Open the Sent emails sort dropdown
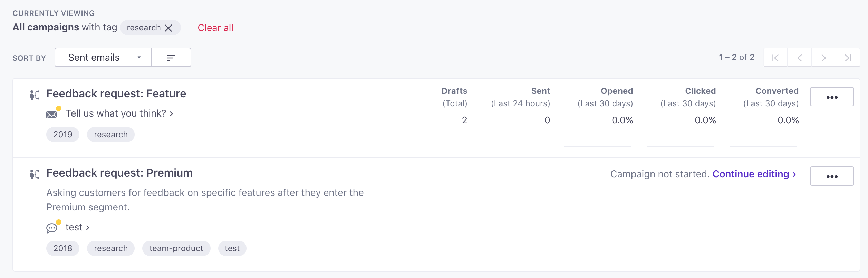This screenshot has width=868, height=278. (x=103, y=58)
